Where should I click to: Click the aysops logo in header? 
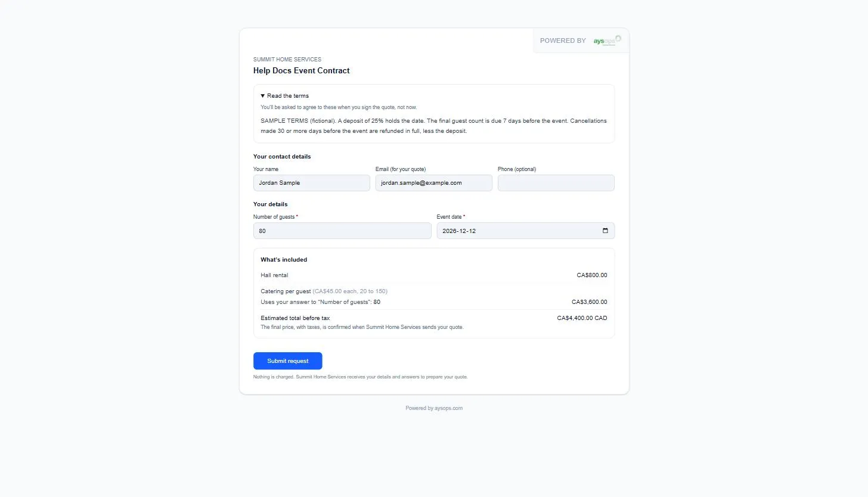tap(607, 41)
